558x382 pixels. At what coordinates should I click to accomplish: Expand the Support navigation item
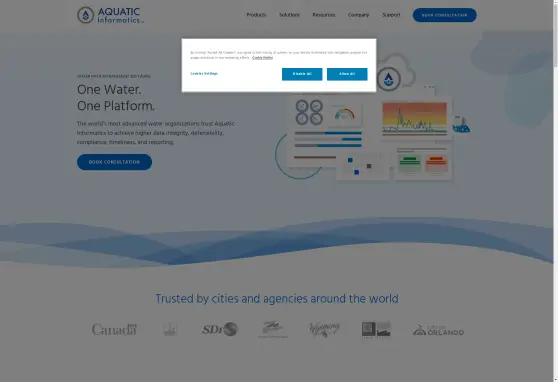click(391, 15)
